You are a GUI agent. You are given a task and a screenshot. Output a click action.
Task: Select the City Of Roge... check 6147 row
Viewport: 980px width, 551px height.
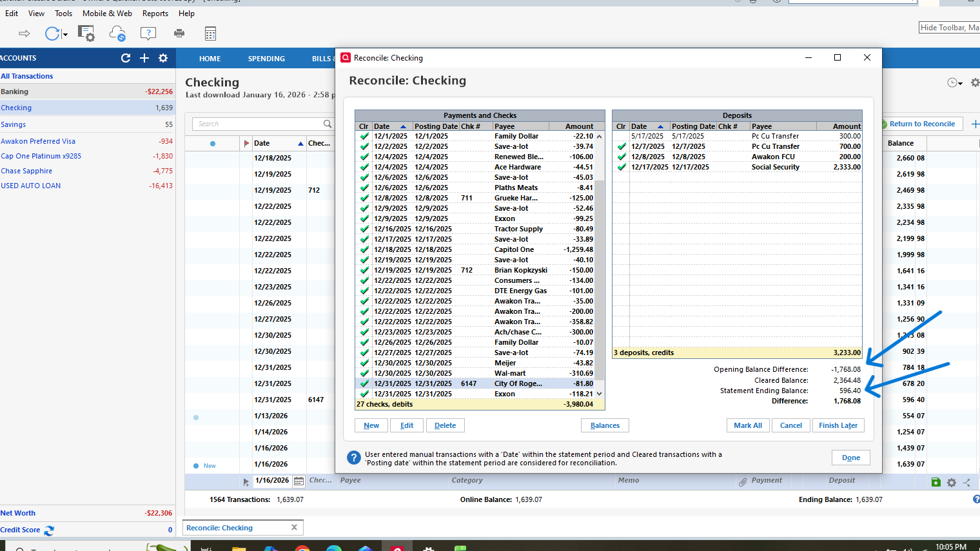coord(475,383)
